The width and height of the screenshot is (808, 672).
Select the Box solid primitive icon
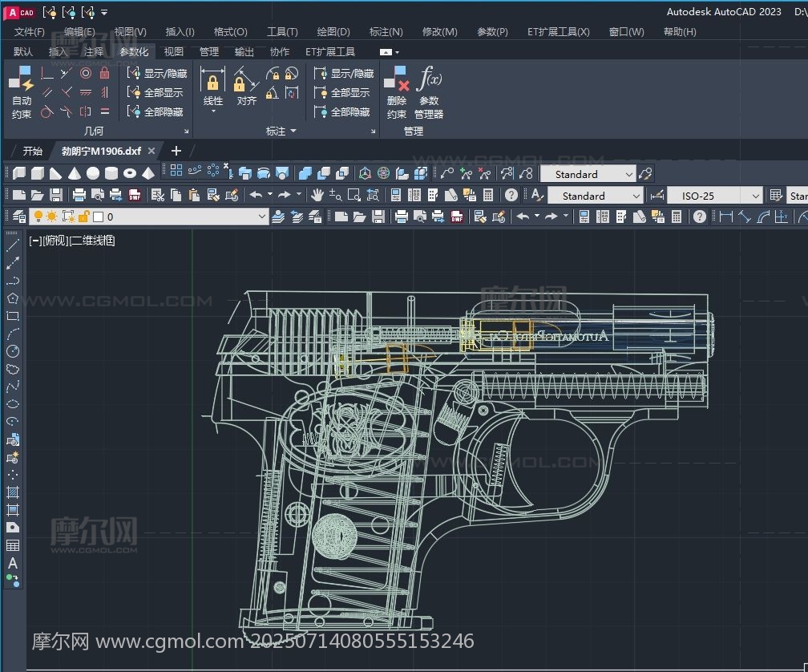coord(38,173)
